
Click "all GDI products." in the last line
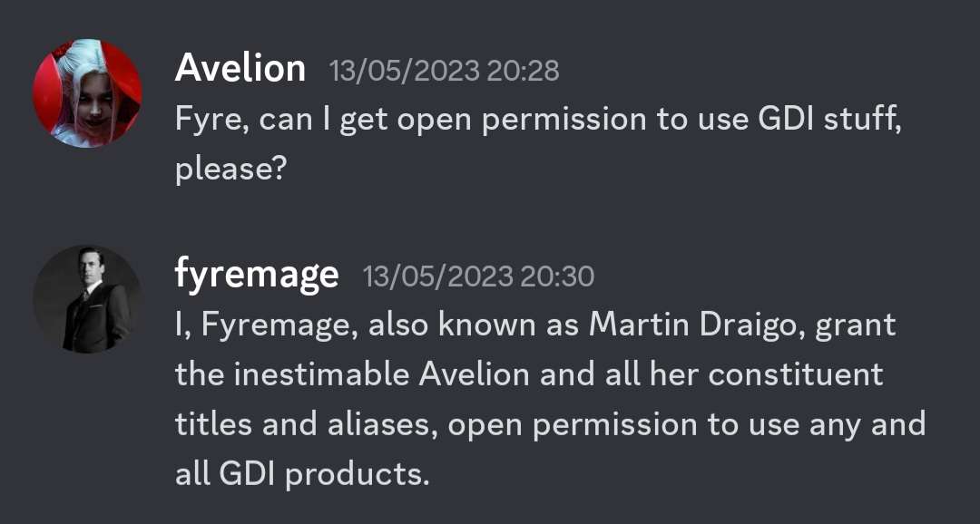tap(302, 475)
